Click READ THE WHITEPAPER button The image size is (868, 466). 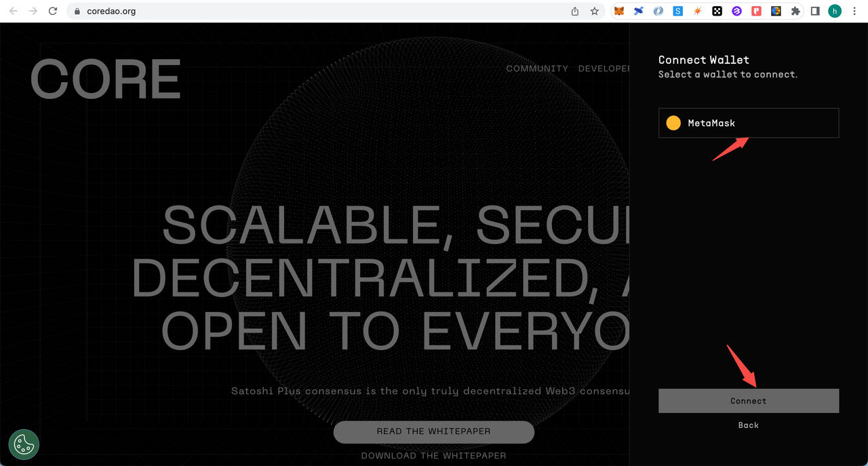(433, 431)
